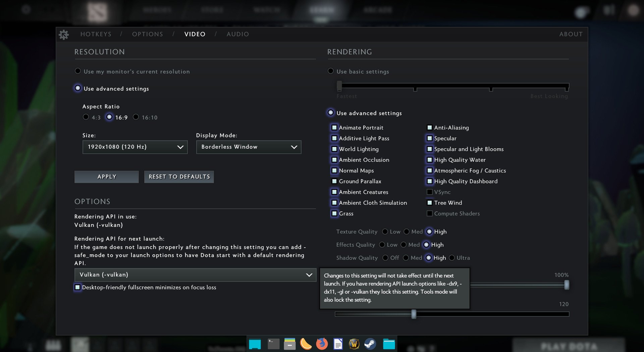Enable the VSync checkbox
Screen dimensions: 644x352
[x=430, y=192]
